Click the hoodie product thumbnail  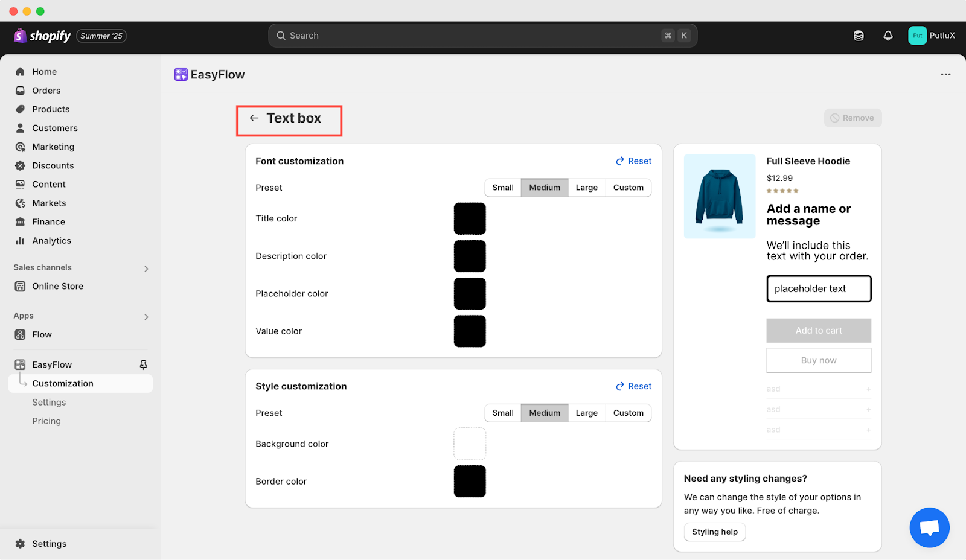720,196
